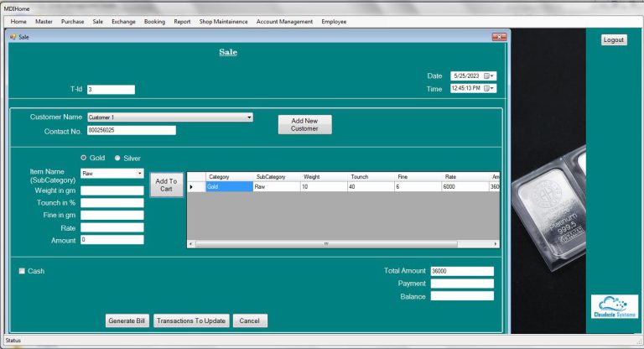
Task: Click the Sale window title icon
Action: [x=13, y=37]
